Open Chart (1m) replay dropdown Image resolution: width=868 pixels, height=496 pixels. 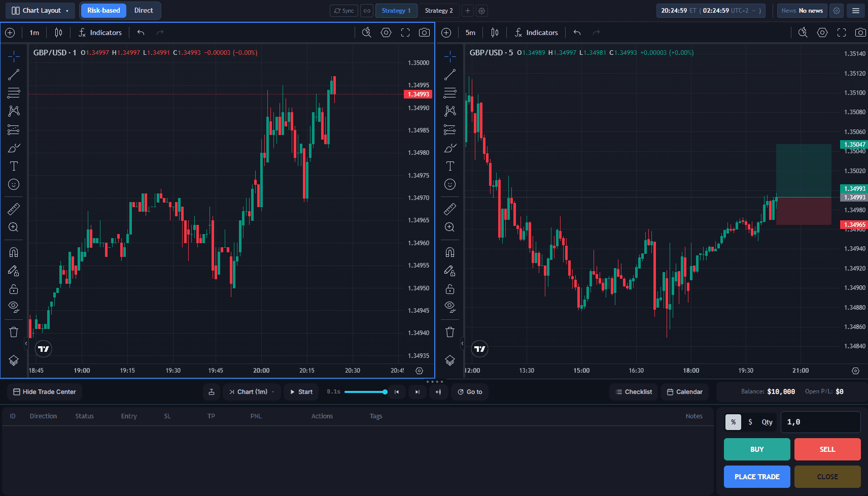pyautogui.click(x=252, y=392)
